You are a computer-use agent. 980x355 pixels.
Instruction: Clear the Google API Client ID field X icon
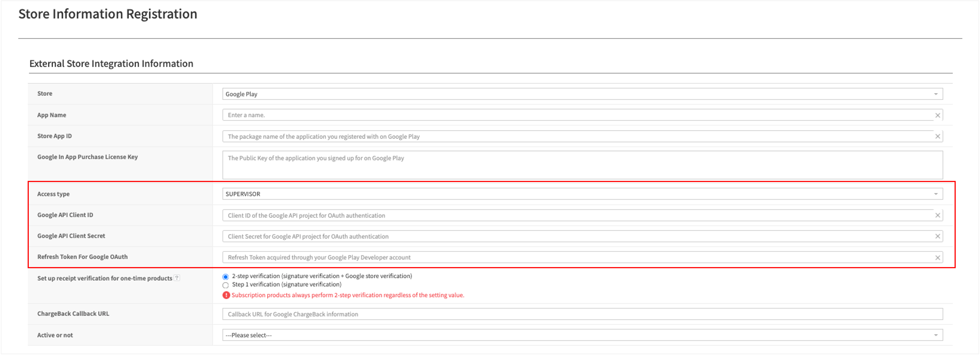click(937, 216)
